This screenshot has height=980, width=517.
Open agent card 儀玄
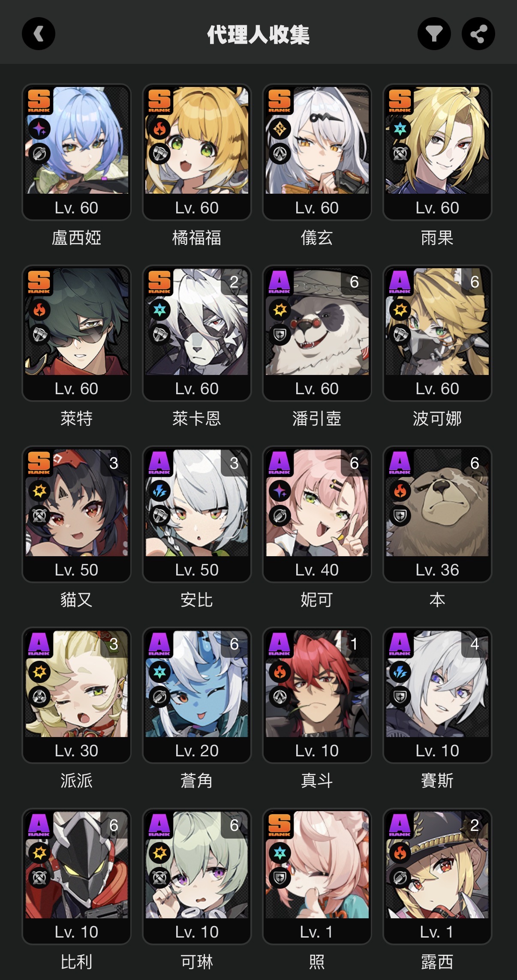pyautogui.click(x=317, y=152)
